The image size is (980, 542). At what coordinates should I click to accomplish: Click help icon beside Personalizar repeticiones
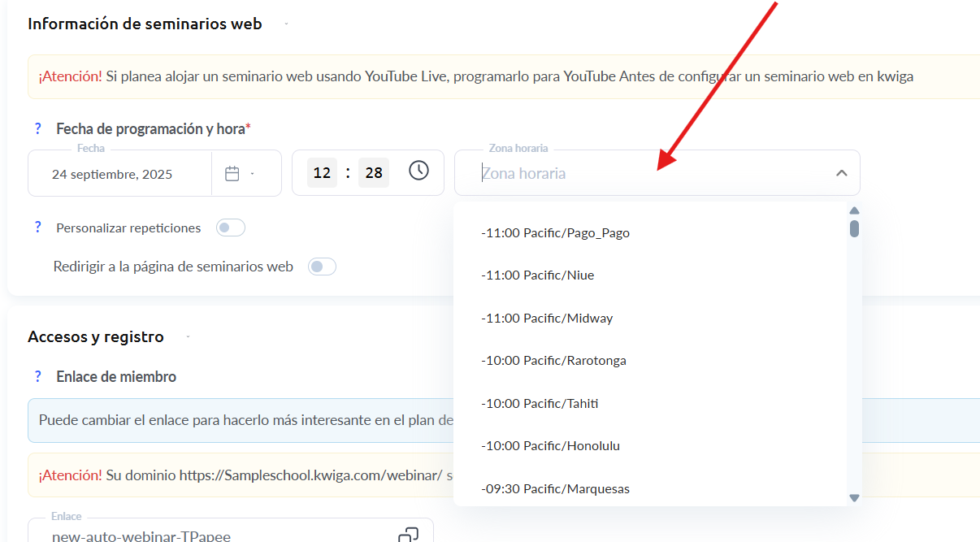click(37, 228)
